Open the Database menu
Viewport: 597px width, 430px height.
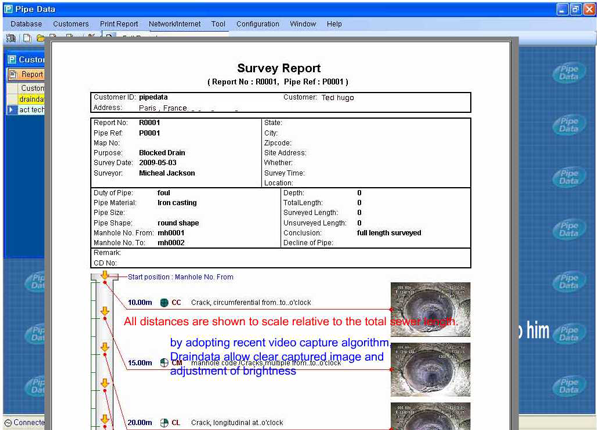coord(26,24)
